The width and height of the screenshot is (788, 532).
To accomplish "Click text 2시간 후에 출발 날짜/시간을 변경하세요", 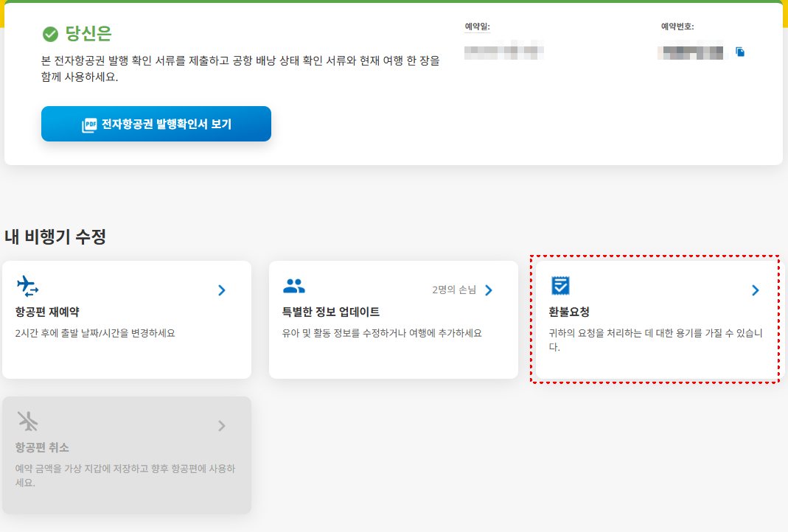I will click(95, 333).
